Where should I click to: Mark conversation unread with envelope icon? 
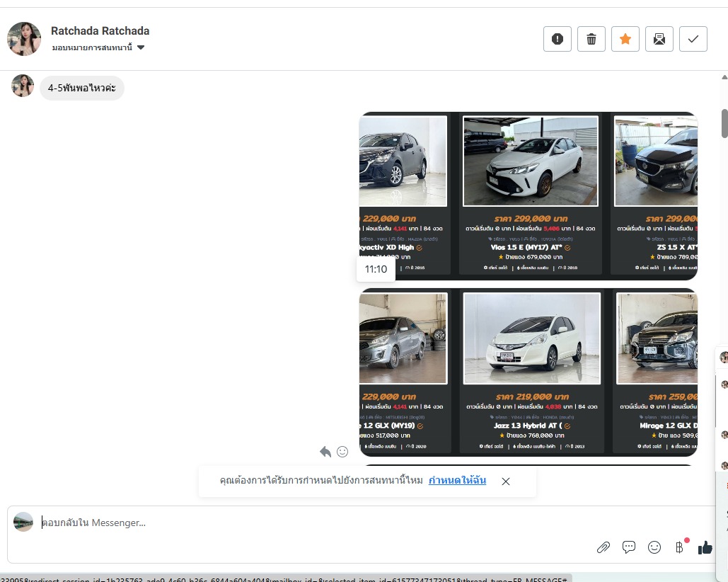(659, 39)
